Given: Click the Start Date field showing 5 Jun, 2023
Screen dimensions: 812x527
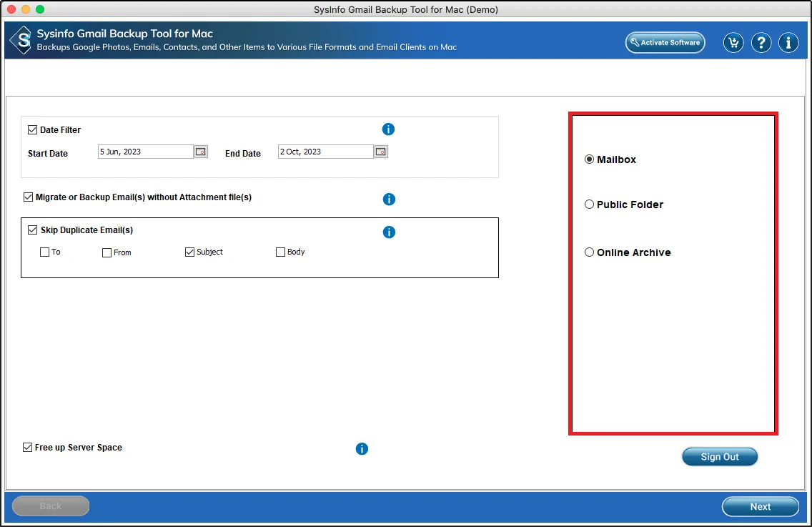Looking at the screenshot, I should [x=146, y=152].
